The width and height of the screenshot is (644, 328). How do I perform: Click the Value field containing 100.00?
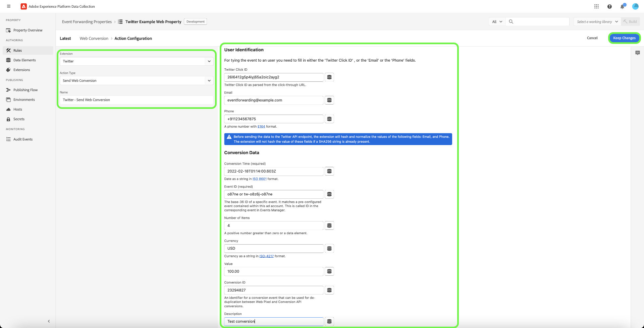coord(274,271)
